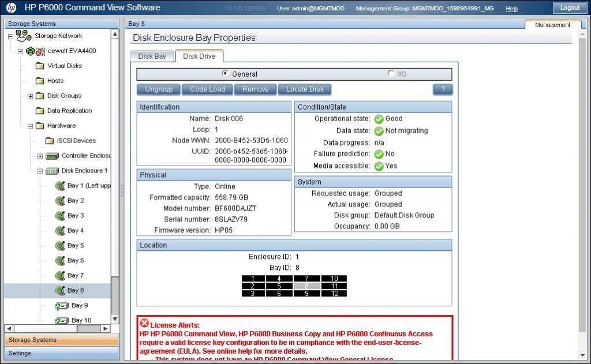Click highlighted bay 8 in the enclosure map
Screen dimensions: 591x364
point(307,286)
